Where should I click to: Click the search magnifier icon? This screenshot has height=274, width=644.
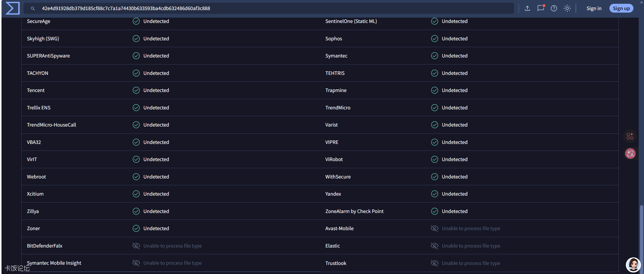point(33,8)
